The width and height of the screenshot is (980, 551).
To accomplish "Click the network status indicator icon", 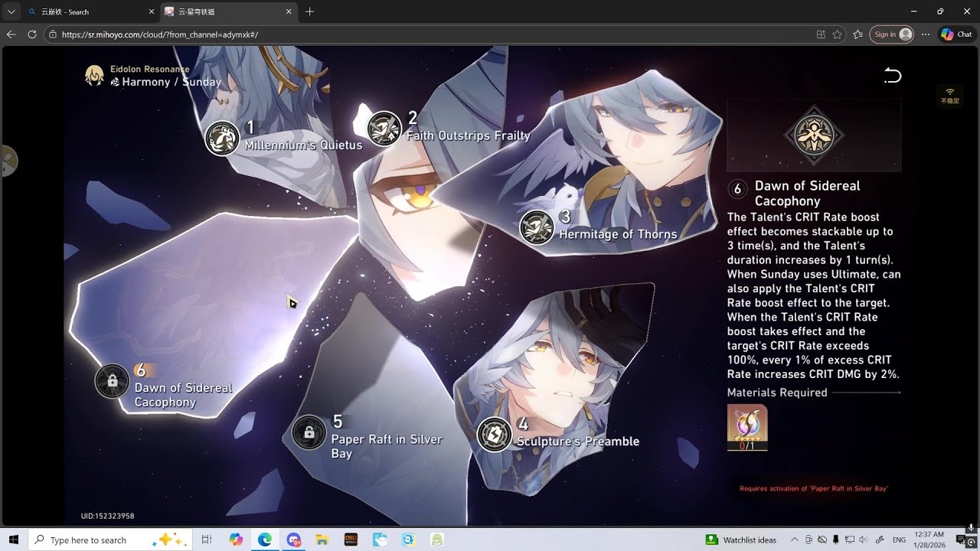I will tap(950, 96).
